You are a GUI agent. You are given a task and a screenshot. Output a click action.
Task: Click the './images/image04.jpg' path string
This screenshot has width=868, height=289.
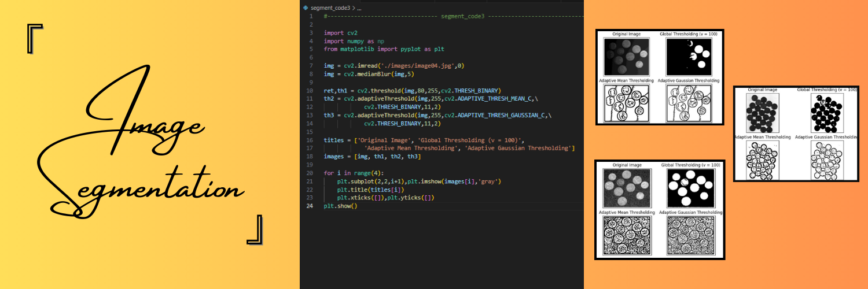pyautogui.click(x=418, y=66)
